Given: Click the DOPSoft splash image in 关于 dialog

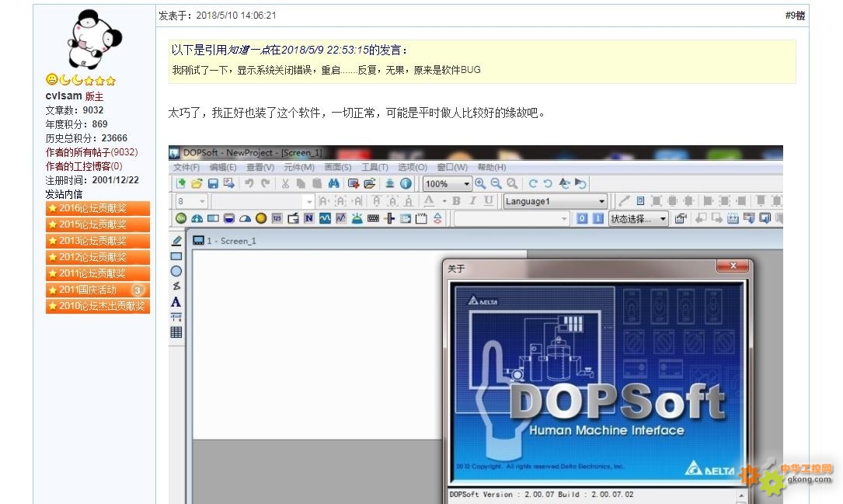Looking at the screenshot, I should pyautogui.click(x=597, y=384).
